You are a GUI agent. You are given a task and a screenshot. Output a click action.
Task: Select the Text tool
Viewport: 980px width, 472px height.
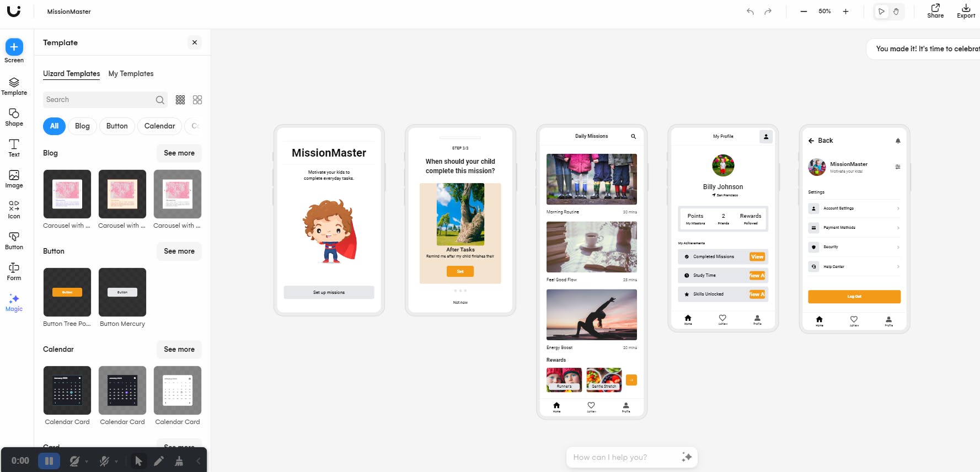point(14,148)
